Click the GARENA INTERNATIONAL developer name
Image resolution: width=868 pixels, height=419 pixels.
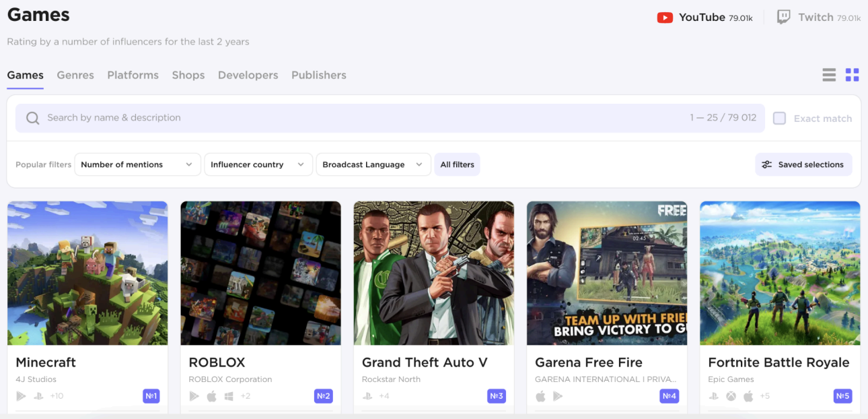(606, 379)
